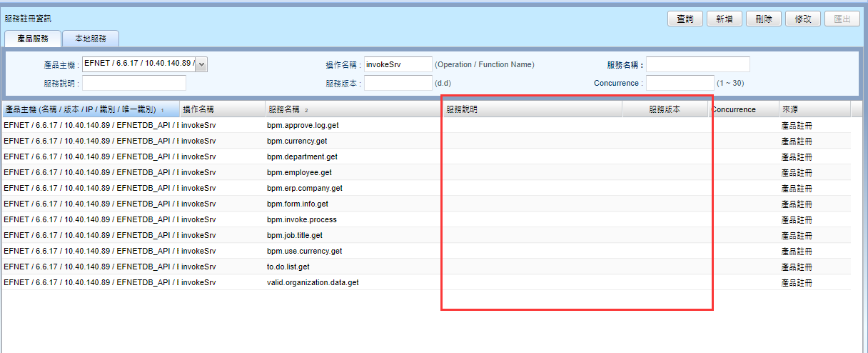This screenshot has height=353, width=868.
Task: Click the 服務版本 filter text field
Action: (398, 83)
